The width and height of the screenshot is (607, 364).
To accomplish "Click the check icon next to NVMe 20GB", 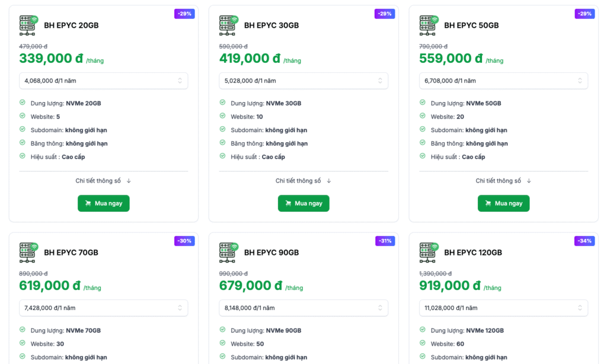I will point(23,103).
